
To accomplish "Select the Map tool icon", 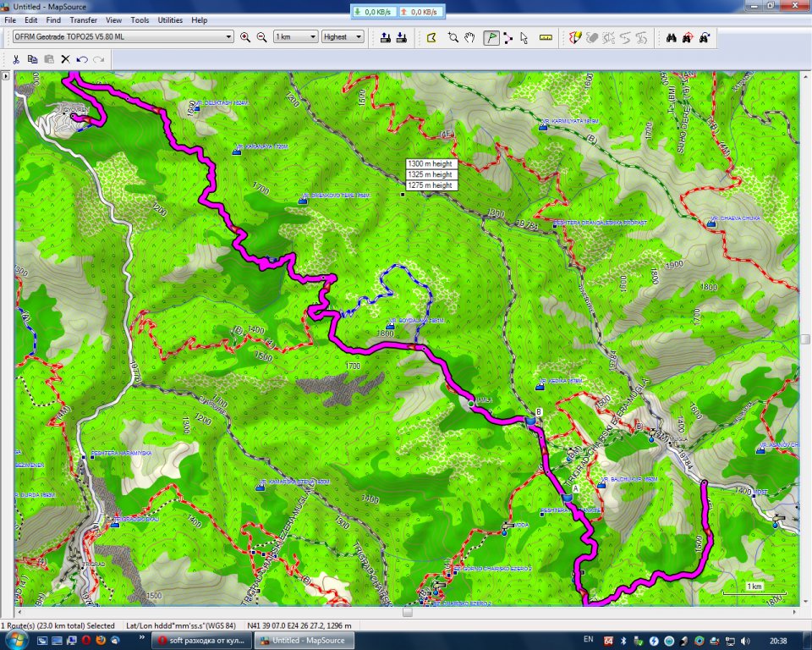I will pyautogui.click(x=431, y=37).
